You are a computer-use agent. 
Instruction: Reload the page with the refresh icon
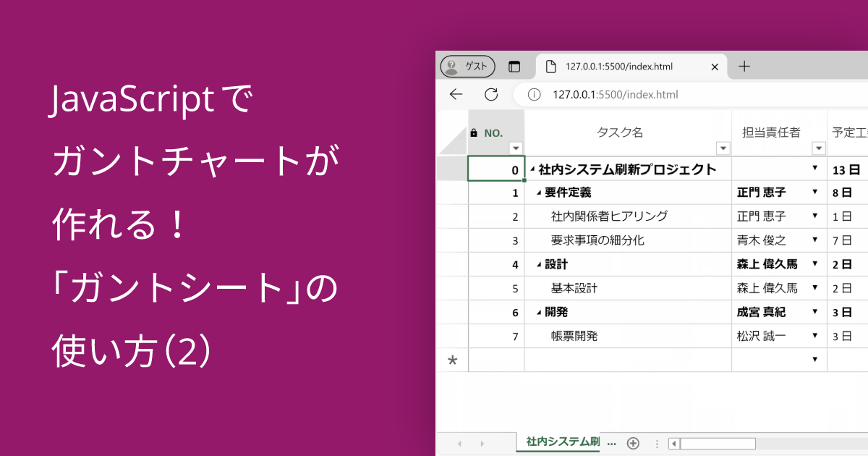[x=491, y=94]
